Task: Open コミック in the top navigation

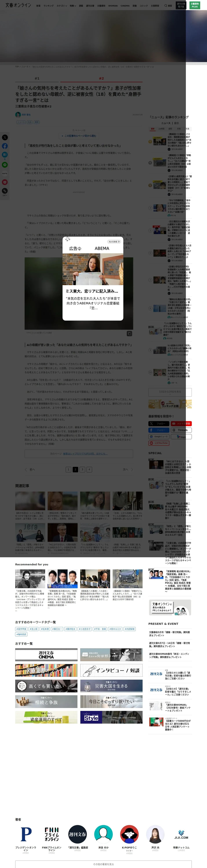Action: (x=144, y=6)
